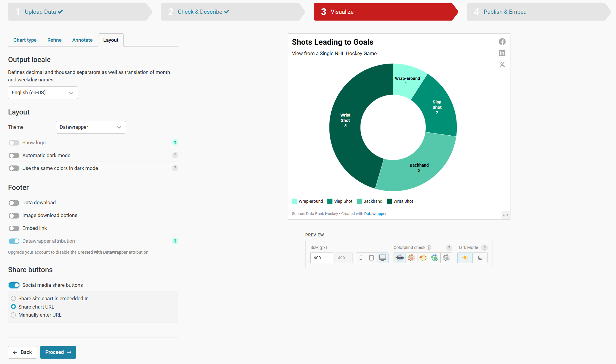Select the mobile phone preview size
This screenshot has width=616, height=364.
point(361,258)
